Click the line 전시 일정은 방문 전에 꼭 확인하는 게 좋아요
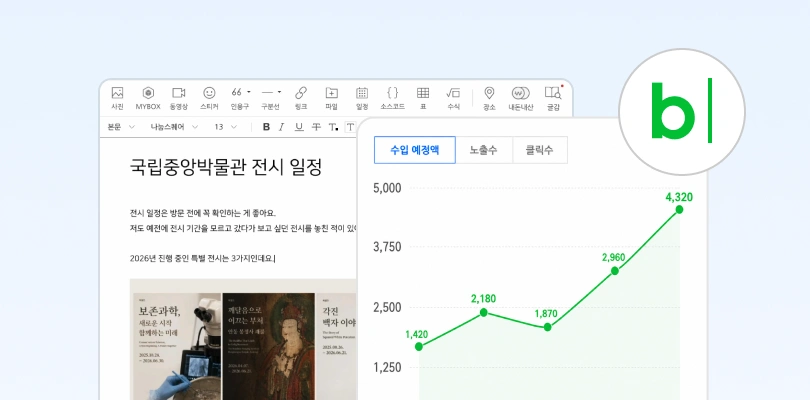The image size is (810, 400). coord(202,213)
